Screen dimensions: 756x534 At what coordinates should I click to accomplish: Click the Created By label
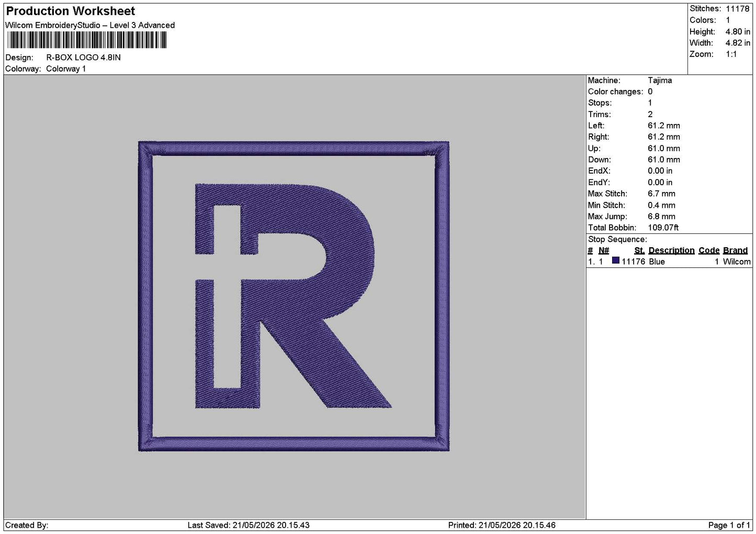[x=27, y=525]
